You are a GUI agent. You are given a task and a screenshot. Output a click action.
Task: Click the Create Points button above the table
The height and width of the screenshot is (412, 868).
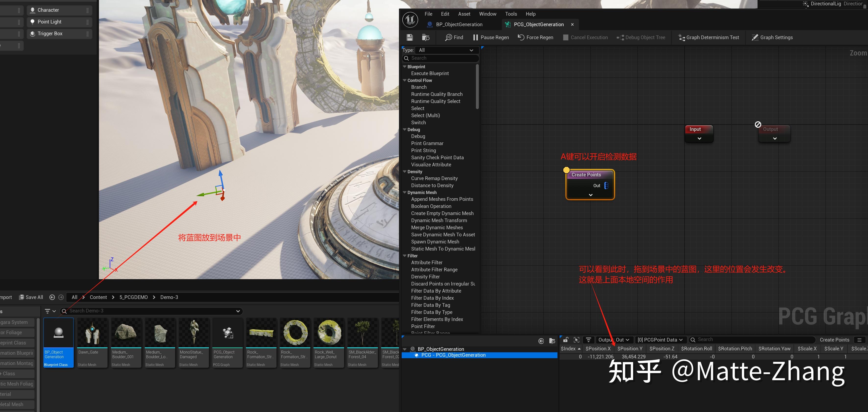click(x=835, y=340)
